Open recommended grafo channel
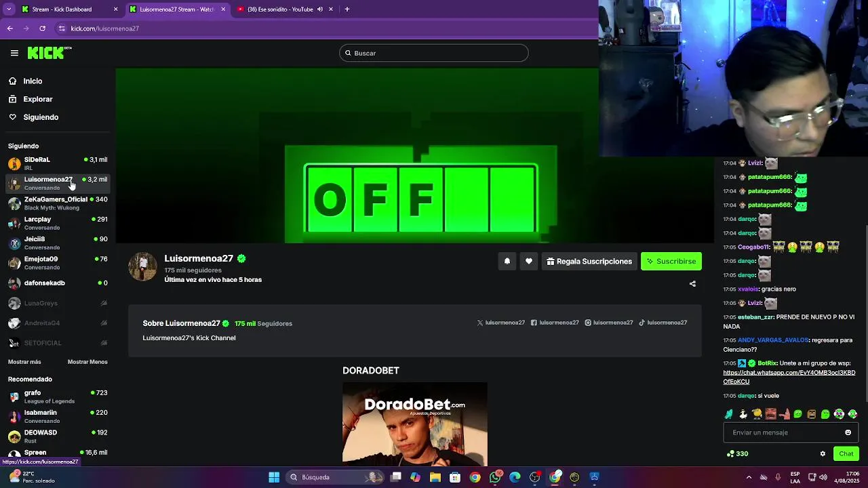The width and height of the screenshot is (868, 488). [58, 396]
